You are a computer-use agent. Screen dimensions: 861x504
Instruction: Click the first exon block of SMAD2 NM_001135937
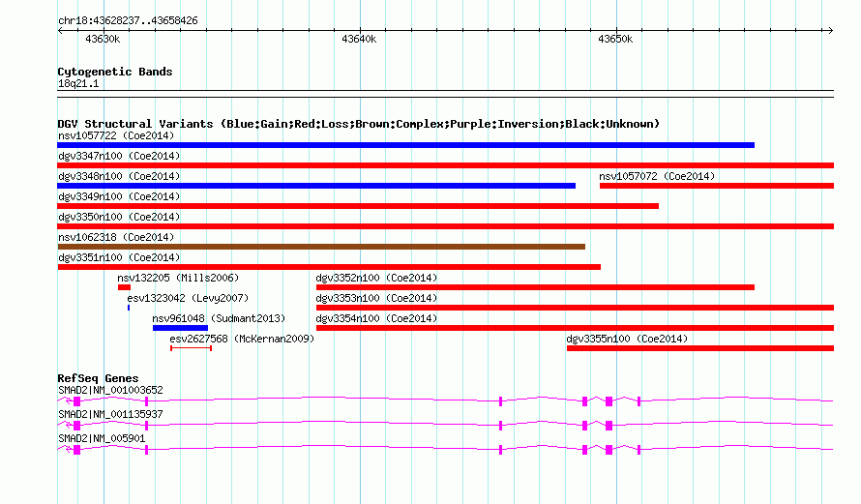(x=76, y=426)
